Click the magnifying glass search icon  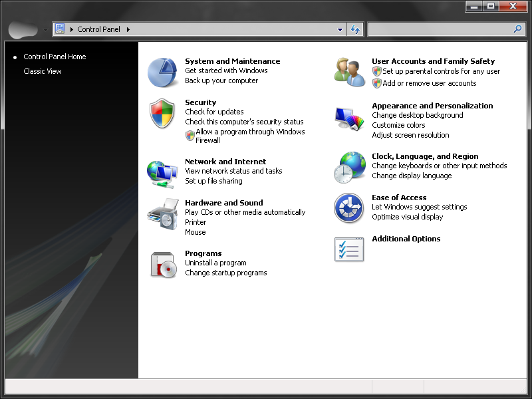517,29
